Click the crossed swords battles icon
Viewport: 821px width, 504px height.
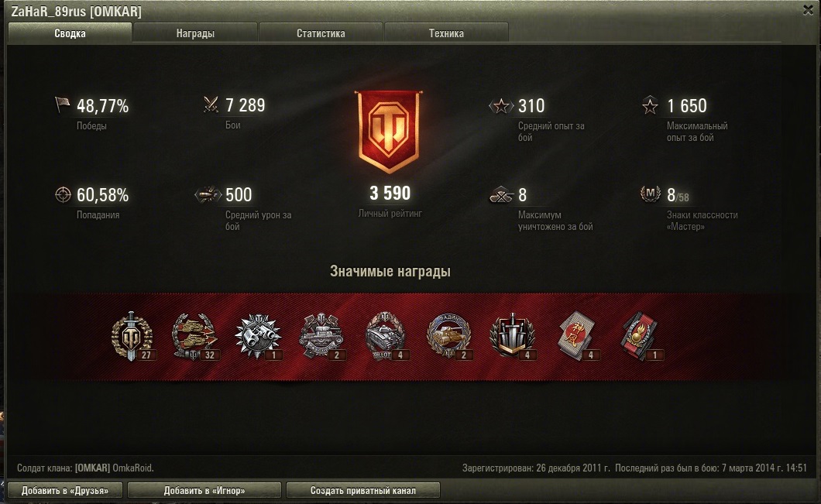[x=211, y=105]
